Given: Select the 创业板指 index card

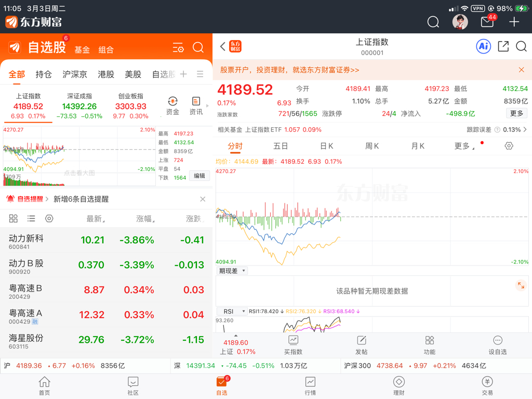Looking at the screenshot, I should point(130,106).
